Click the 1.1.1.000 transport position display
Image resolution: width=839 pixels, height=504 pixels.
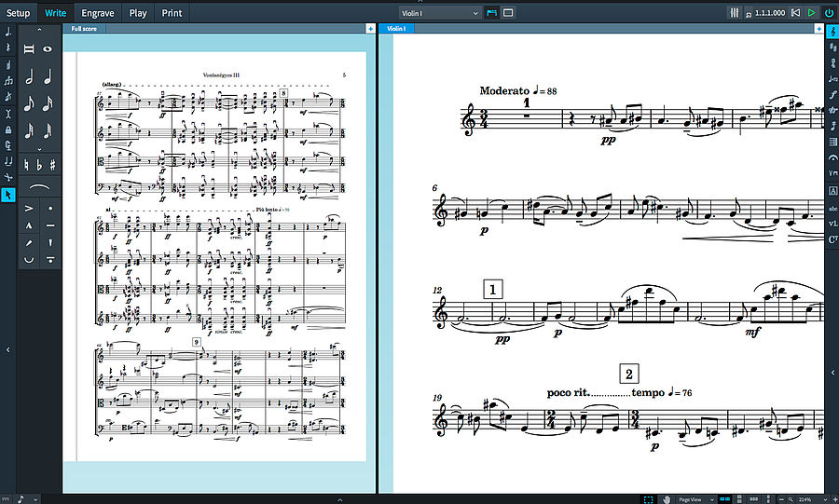(x=770, y=13)
